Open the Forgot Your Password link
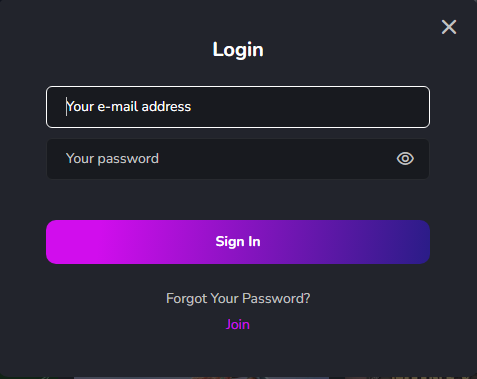The height and width of the screenshot is (379, 477). coord(238,299)
